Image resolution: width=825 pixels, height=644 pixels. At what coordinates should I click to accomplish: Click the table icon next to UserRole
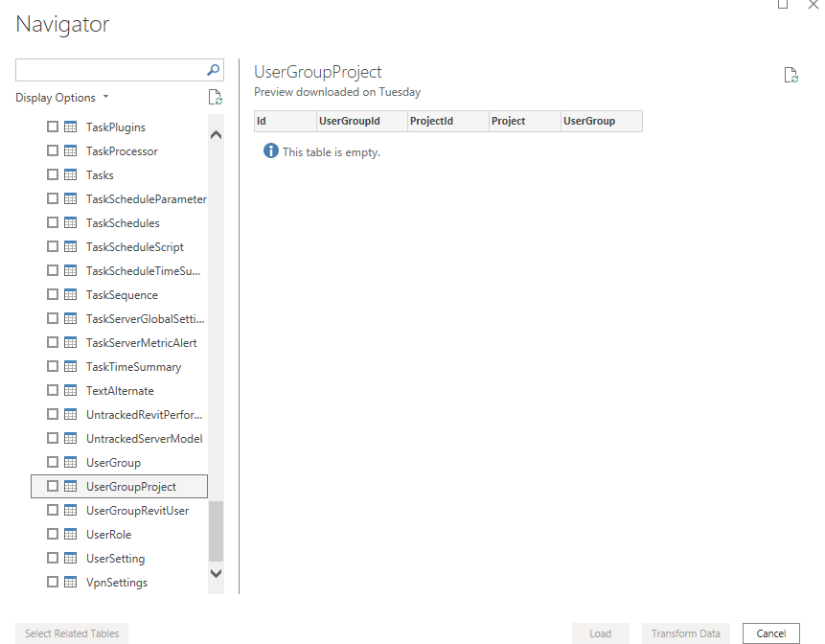pyautogui.click(x=70, y=535)
